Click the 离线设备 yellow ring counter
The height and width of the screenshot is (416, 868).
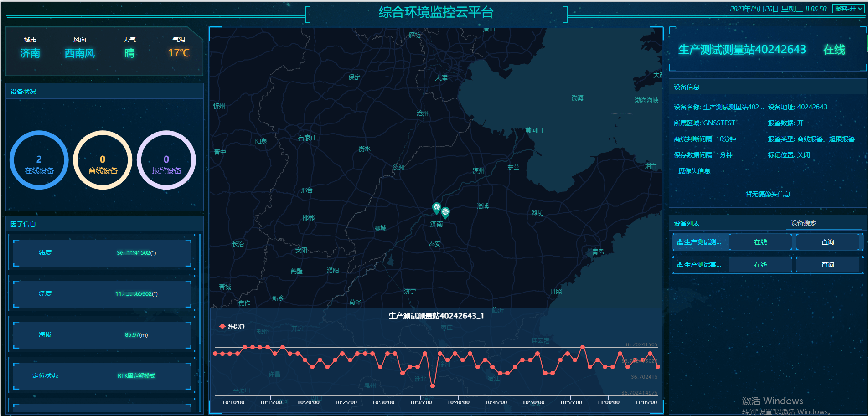pyautogui.click(x=103, y=160)
